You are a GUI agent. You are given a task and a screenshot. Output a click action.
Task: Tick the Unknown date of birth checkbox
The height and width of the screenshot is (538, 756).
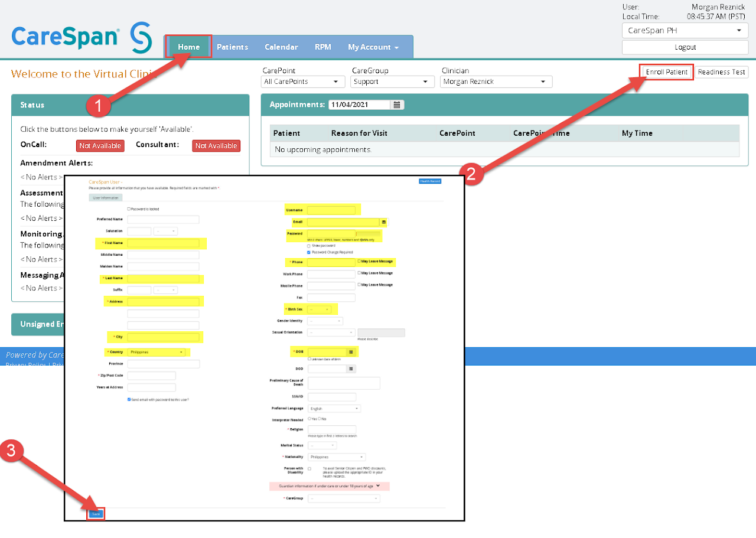point(309,358)
